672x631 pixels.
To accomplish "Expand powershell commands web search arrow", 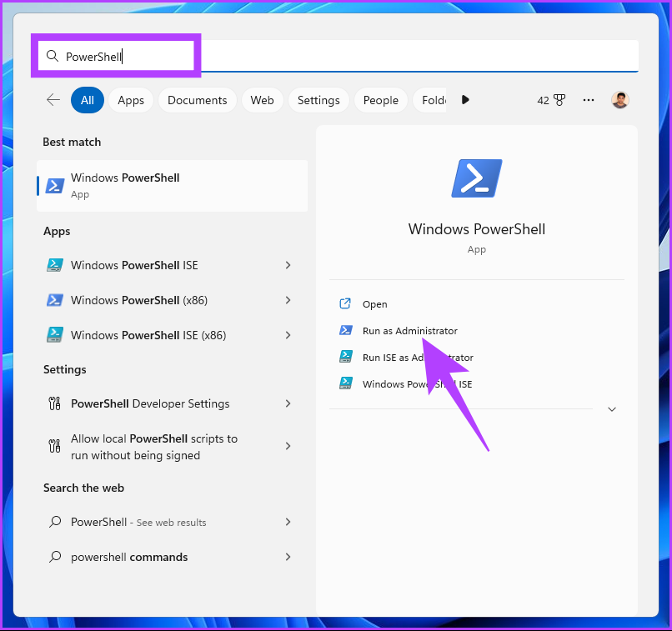I will click(x=288, y=557).
